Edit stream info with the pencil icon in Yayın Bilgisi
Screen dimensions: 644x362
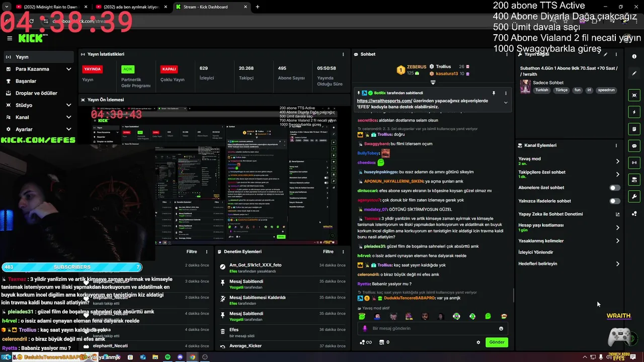tap(606, 54)
